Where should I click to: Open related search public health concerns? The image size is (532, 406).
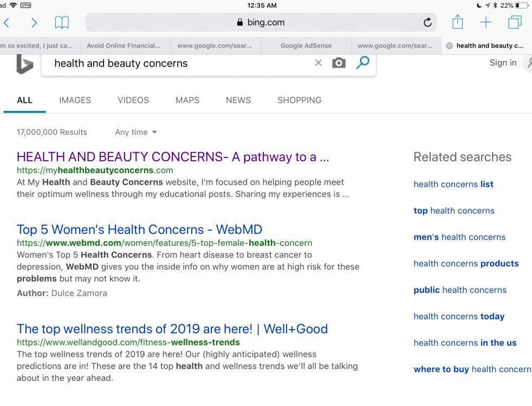[x=460, y=290]
